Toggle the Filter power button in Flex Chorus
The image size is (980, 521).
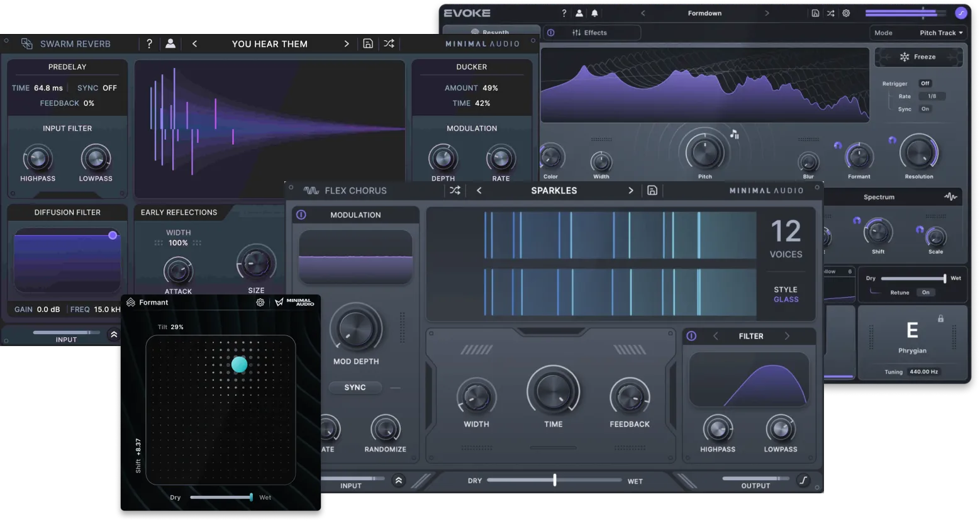(x=691, y=336)
